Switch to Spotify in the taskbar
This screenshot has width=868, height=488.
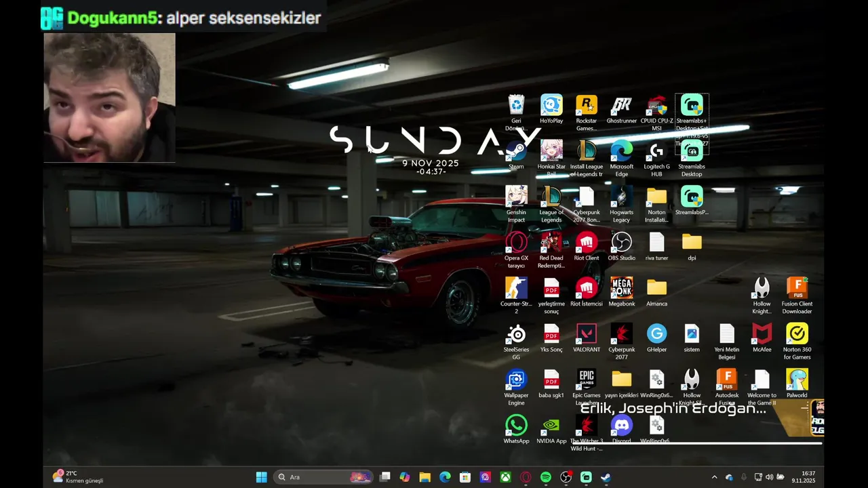(546, 477)
